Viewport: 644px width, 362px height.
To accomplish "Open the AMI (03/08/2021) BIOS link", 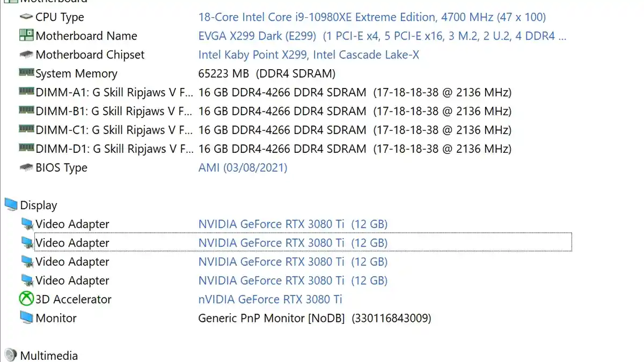I will point(243,168).
